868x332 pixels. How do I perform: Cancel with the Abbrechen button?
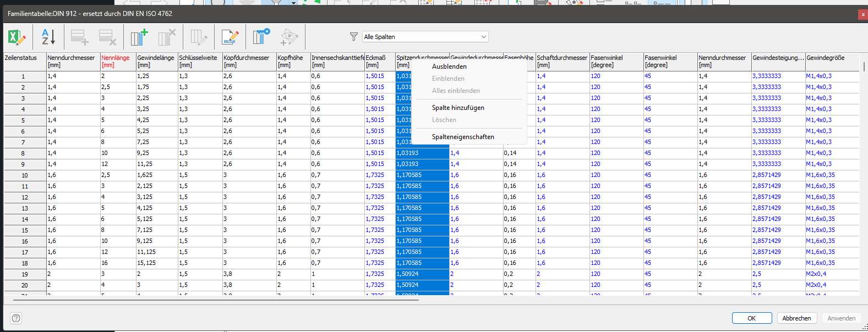click(x=796, y=318)
